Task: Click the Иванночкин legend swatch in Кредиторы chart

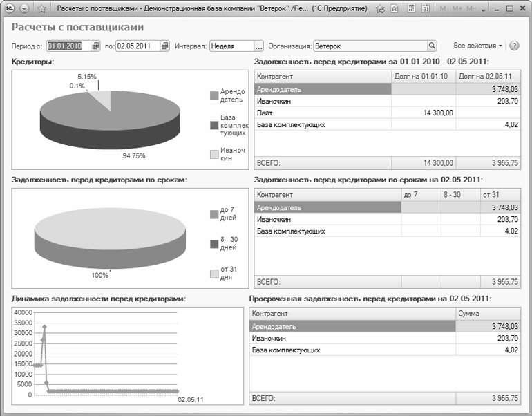Action: (214, 154)
